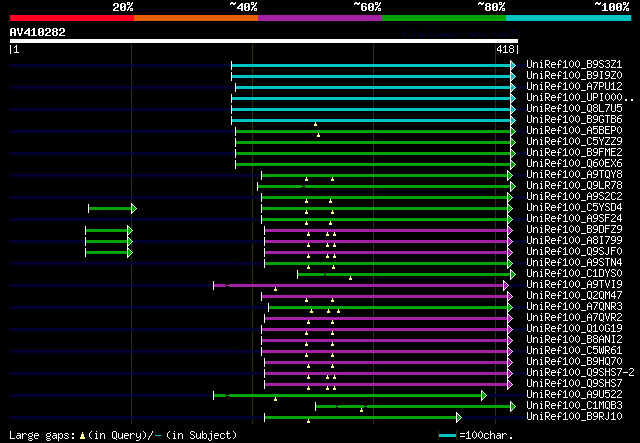
Task: Click the UniRef100_A9TQY8 label
Action: (574, 175)
